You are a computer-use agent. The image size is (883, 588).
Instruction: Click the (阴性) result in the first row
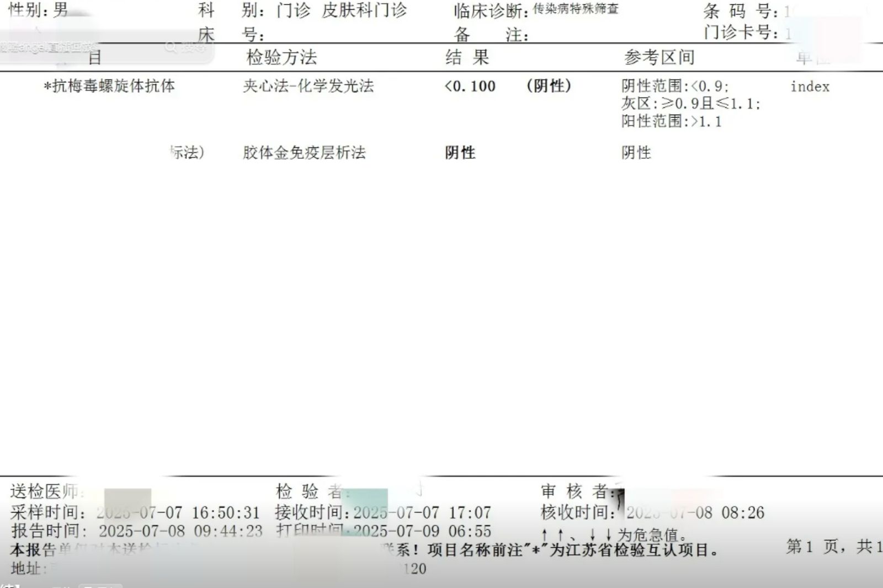(549, 86)
